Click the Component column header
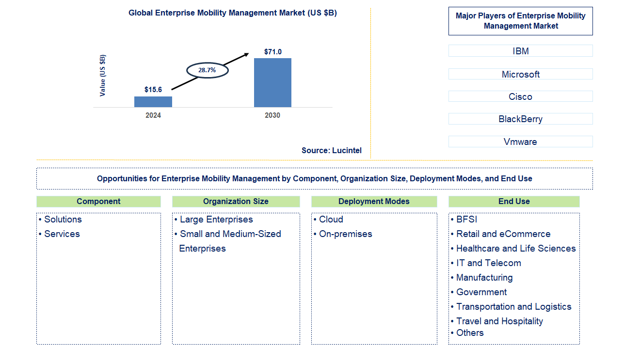624x364 pixels. pos(98,201)
